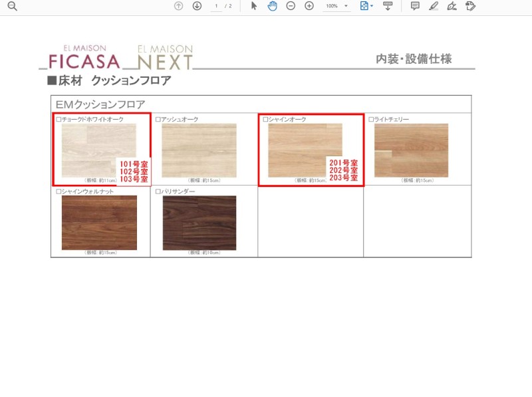The image size is (532, 397).
Task: Open the sign document pen tool
Action: [x=452, y=6]
